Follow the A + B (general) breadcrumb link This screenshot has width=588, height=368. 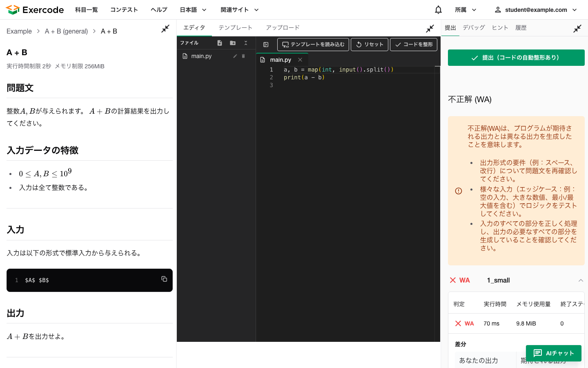(66, 31)
